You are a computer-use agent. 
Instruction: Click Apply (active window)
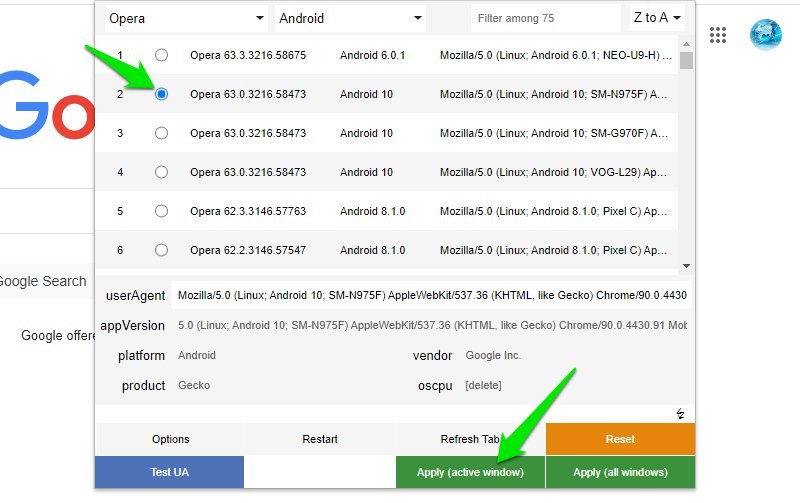[470, 472]
